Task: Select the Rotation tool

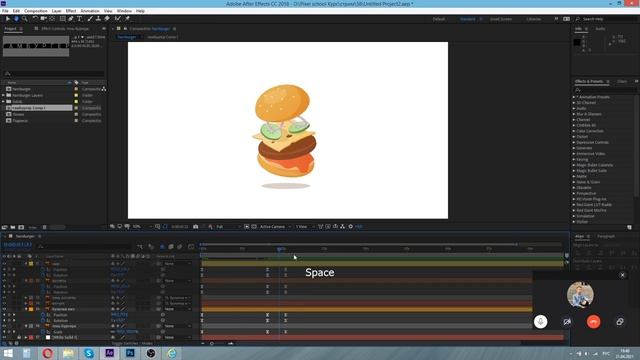Action: 35,19
